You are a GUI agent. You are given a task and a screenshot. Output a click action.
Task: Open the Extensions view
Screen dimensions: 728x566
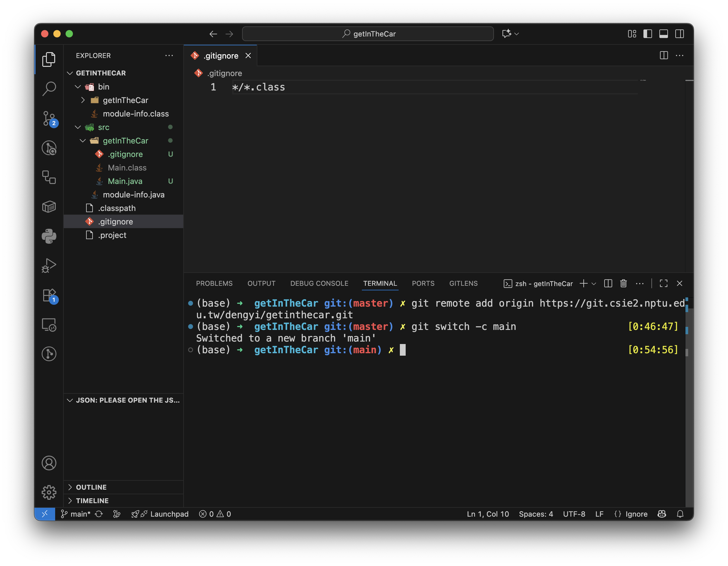pos(49,296)
